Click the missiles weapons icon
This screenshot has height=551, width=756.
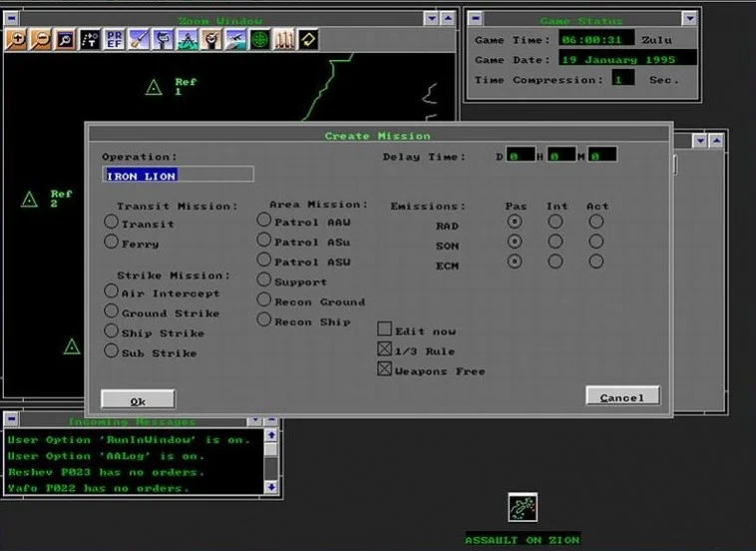[x=284, y=39]
